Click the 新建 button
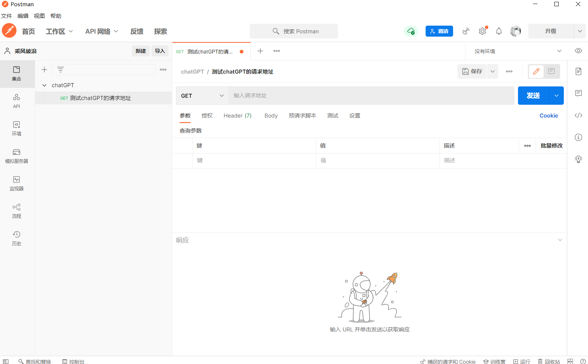Screen dimensions: 588x364 click(141, 51)
